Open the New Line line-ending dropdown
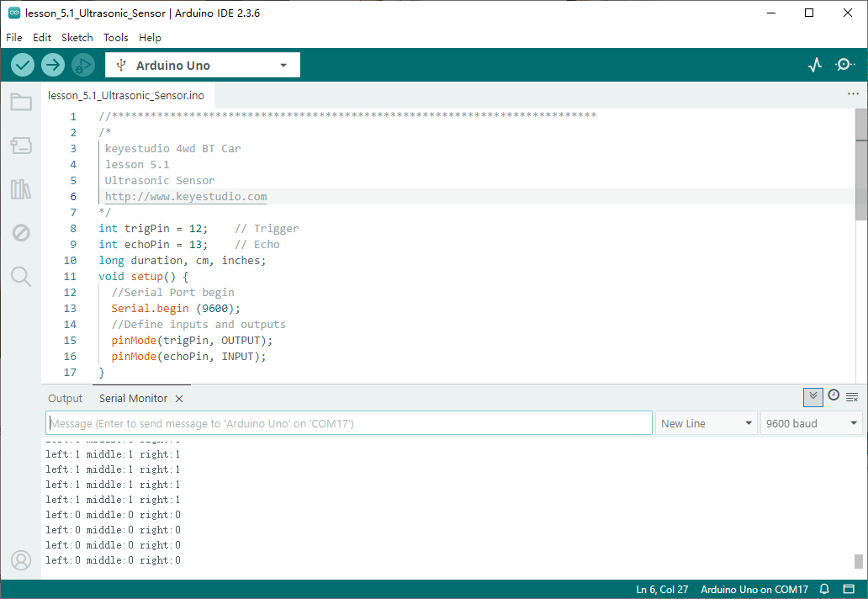This screenshot has width=868, height=599. pyautogui.click(x=706, y=423)
